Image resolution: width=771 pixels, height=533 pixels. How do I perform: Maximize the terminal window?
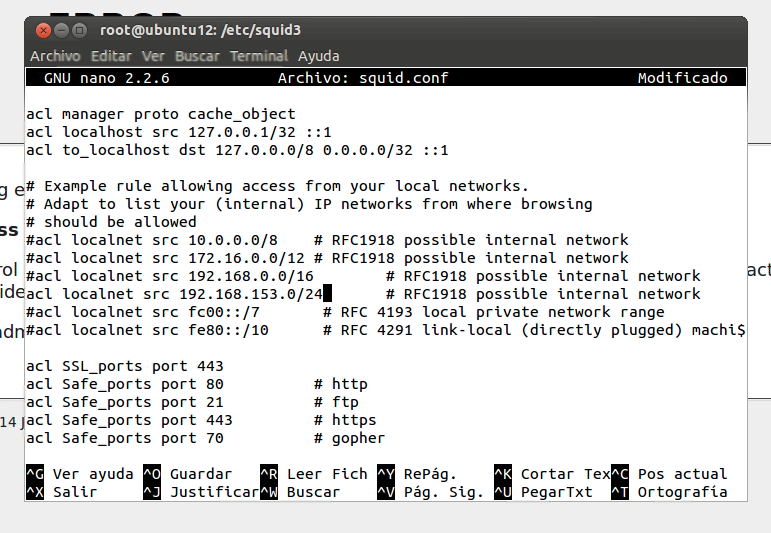click(80, 31)
